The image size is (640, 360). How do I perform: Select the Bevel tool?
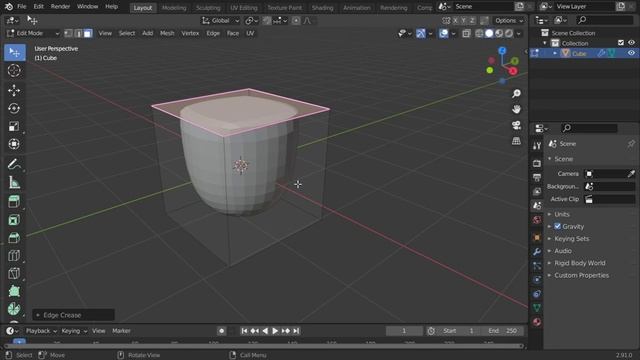click(x=14, y=238)
